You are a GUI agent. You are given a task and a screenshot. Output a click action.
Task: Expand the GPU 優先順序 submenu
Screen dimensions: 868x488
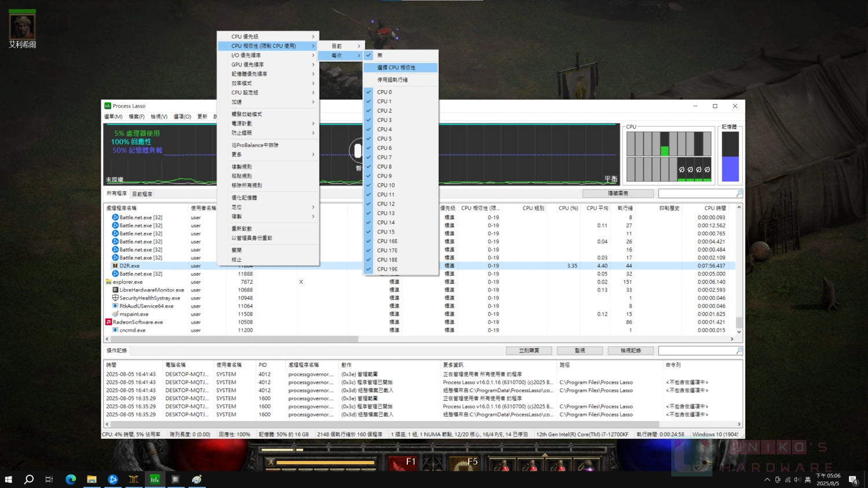tap(268, 65)
